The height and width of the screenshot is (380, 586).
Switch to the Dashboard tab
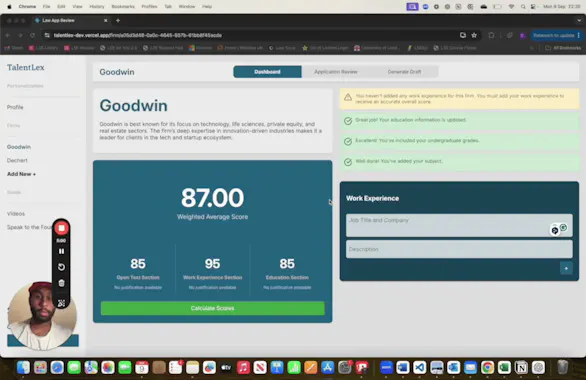click(267, 72)
